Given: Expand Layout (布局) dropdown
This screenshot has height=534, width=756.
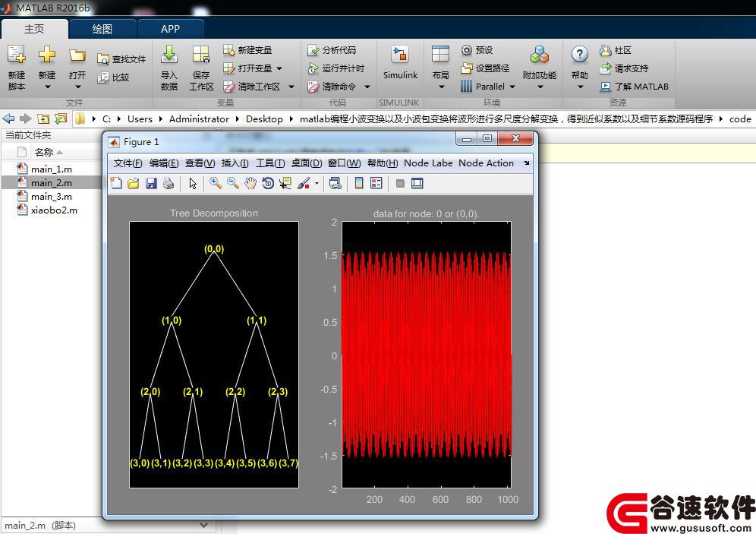Looking at the screenshot, I should coord(441,87).
